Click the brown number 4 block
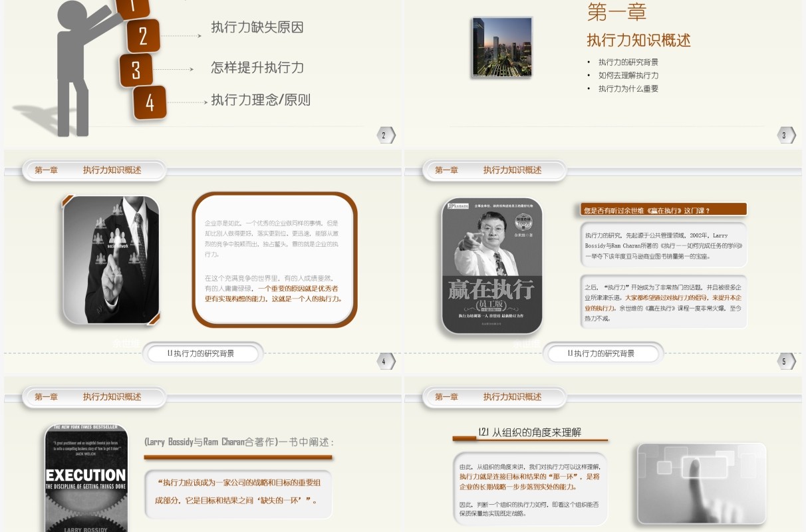Viewport: 806px width, 532px height. point(150,102)
